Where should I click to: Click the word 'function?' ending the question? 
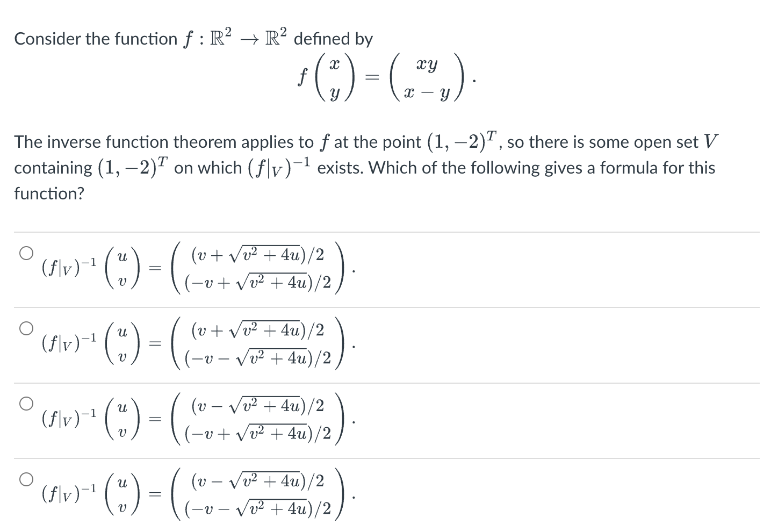point(48,193)
